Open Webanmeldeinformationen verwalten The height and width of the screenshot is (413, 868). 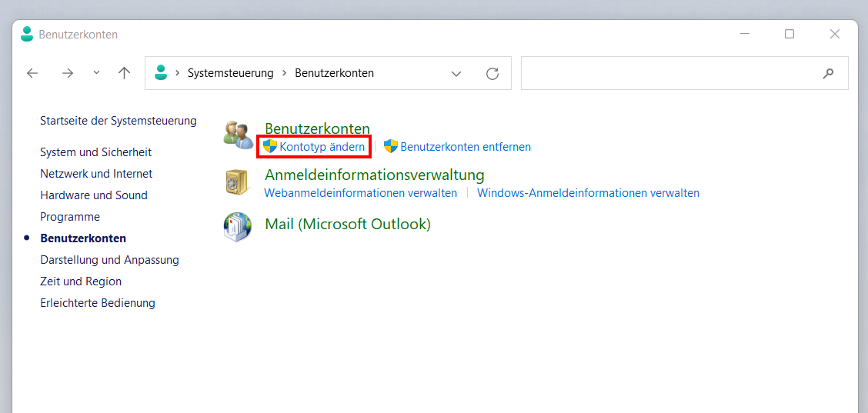[360, 193]
